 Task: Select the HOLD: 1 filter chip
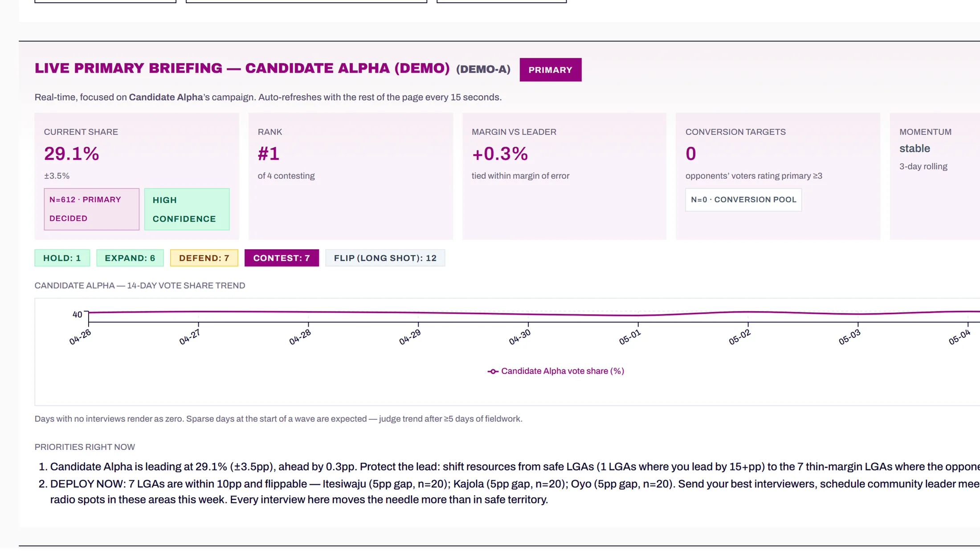tap(62, 258)
